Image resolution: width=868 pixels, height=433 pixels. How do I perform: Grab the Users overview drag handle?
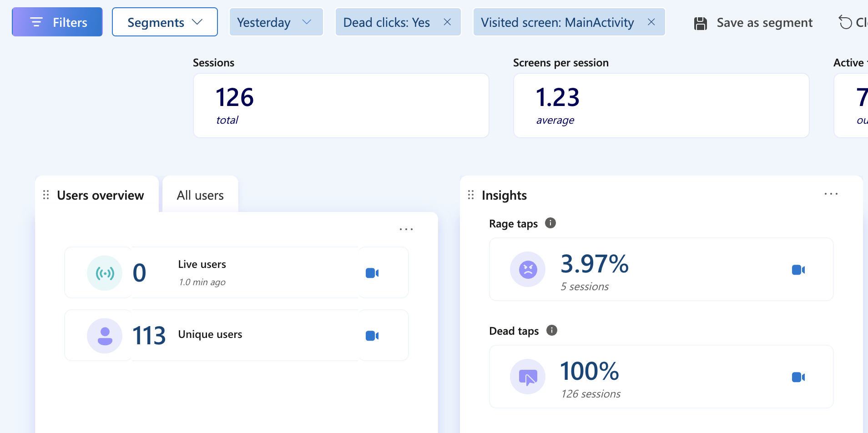click(46, 195)
